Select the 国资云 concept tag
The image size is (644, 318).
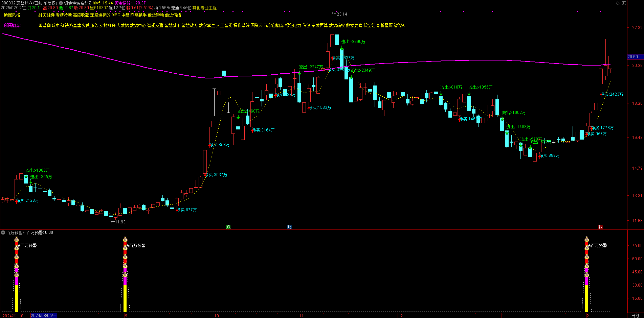(x=257, y=25)
